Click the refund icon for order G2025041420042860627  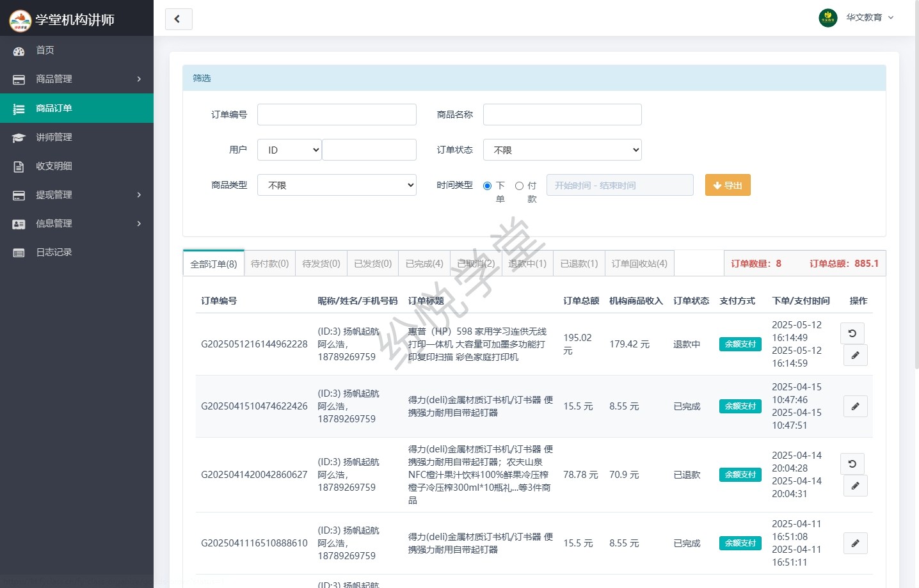852,464
